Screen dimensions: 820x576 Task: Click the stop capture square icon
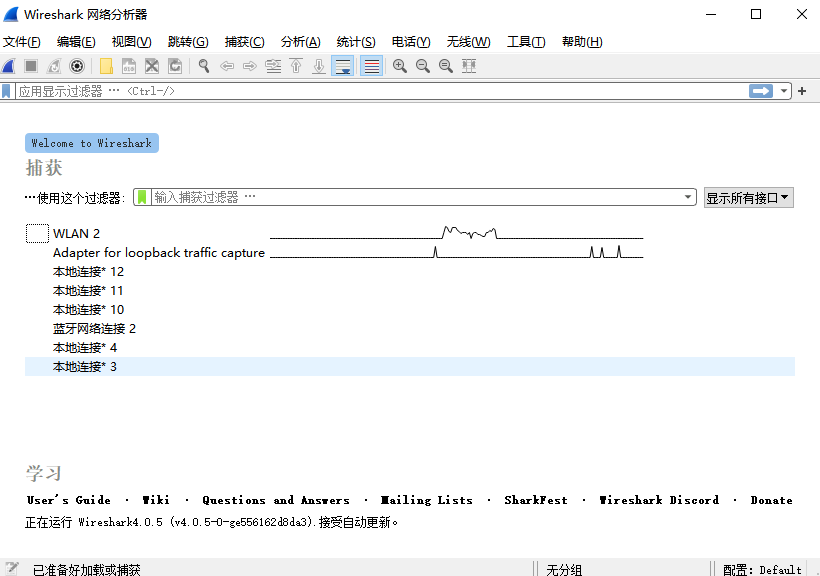point(31,66)
